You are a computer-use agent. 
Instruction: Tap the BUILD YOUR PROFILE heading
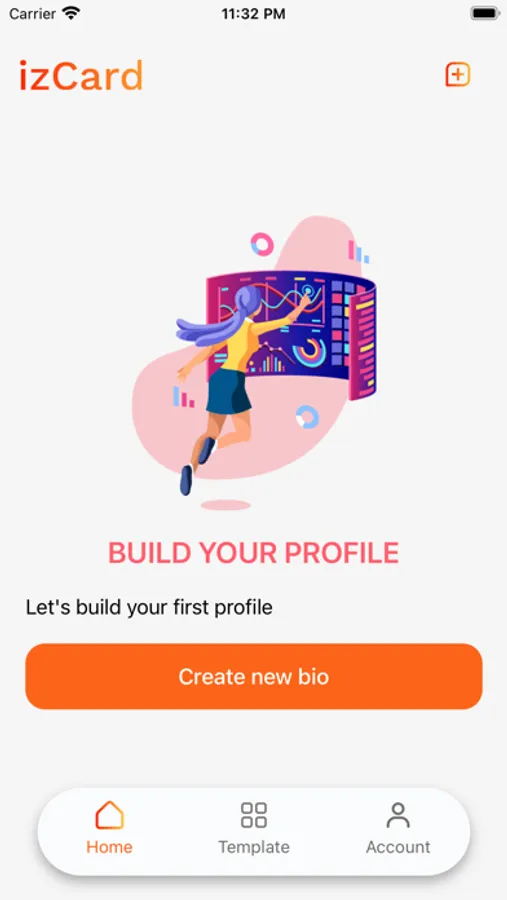254,552
